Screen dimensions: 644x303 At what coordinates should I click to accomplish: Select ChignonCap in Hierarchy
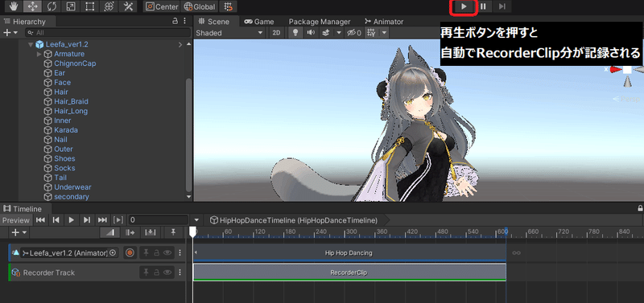coord(75,63)
